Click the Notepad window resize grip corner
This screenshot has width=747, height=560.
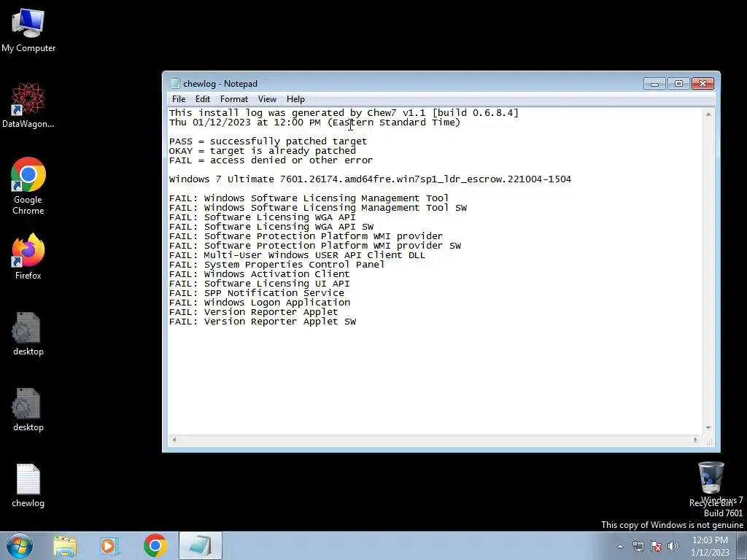[x=709, y=441]
